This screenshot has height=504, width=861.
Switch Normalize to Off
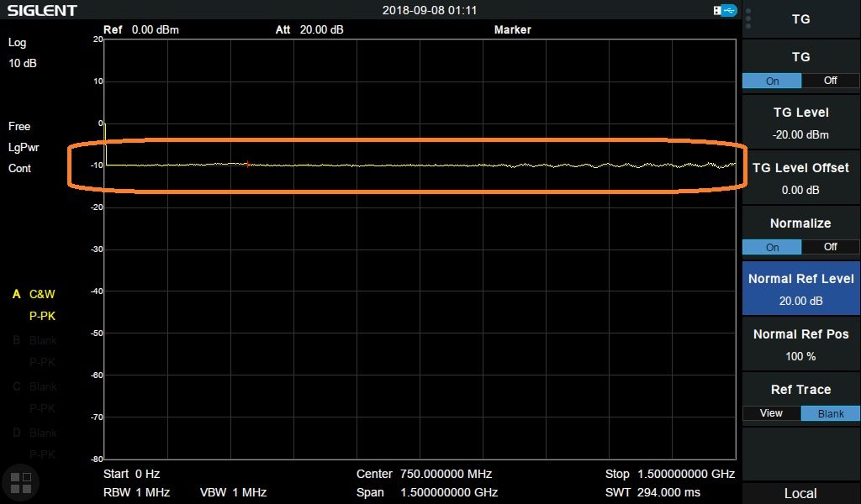tap(830, 247)
